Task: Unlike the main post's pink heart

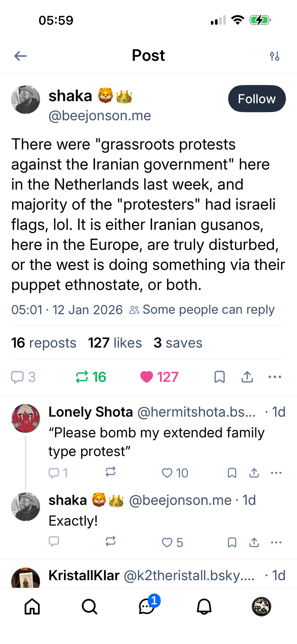Action: (x=147, y=377)
